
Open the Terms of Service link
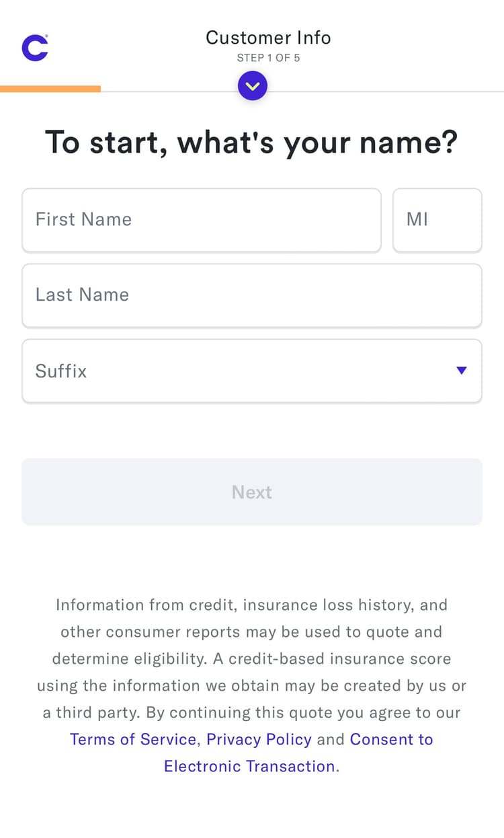coord(132,739)
